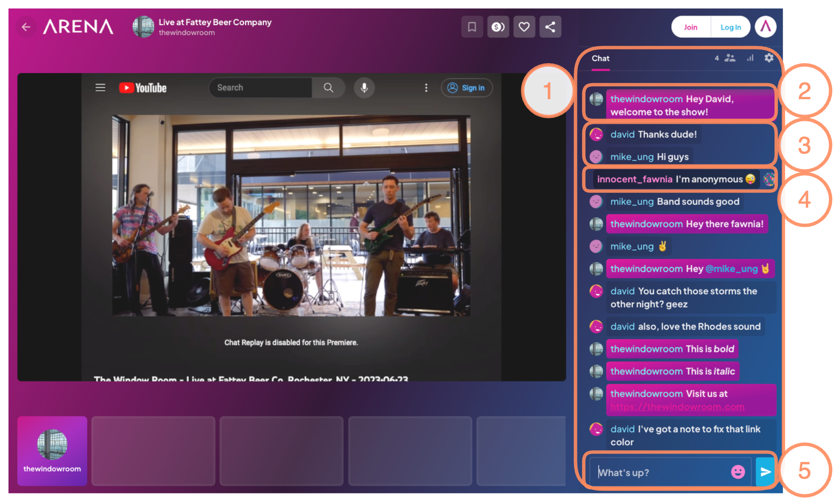The height and width of the screenshot is (504, 839).
Task: Open YouTube three-dot settings menu
Action: click(426, 88)
